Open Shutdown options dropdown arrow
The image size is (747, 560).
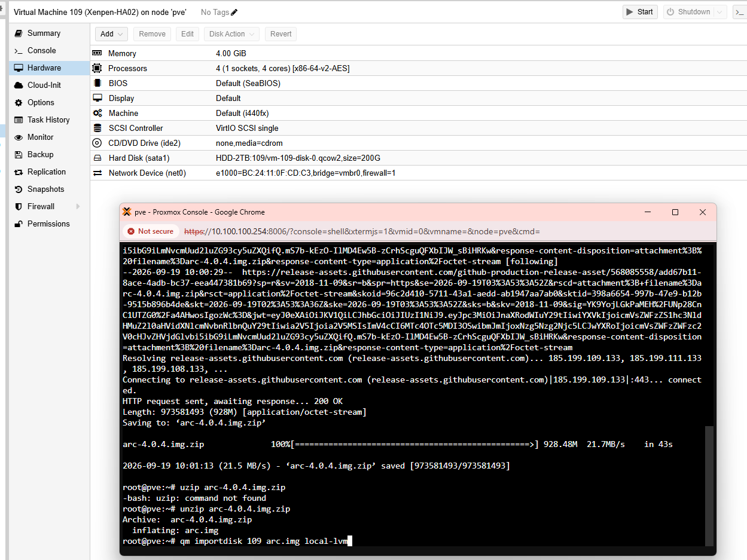(720, 12)
